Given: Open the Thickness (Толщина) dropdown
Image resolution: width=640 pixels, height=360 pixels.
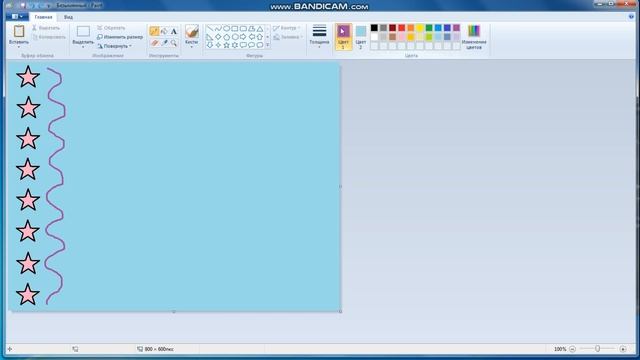Looking at the screenshot, I should coord(319,37).
